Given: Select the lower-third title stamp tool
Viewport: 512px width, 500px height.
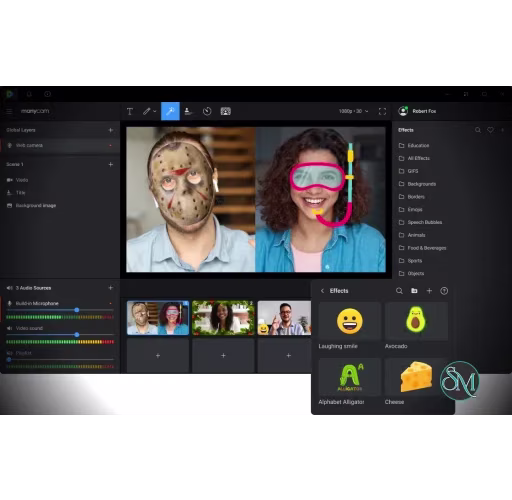Looking at the screenshot, I should (188, 111).
